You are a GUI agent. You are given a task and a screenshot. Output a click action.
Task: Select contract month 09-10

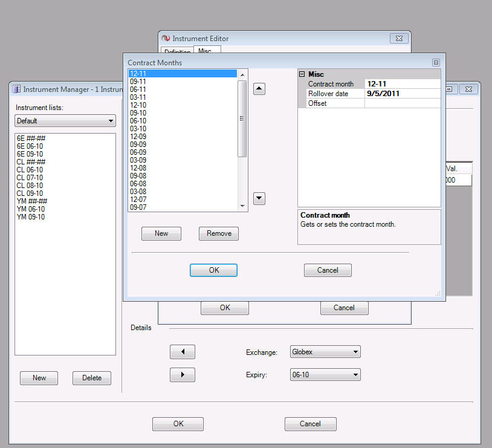click(183, 112)
